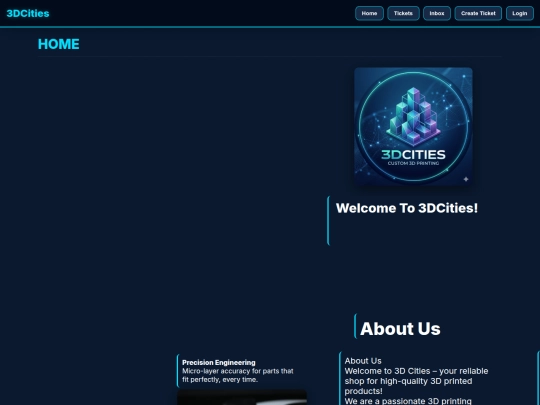Click the Welcome To 3DCities! heading
540x405 pixels.
coord(407,208)
